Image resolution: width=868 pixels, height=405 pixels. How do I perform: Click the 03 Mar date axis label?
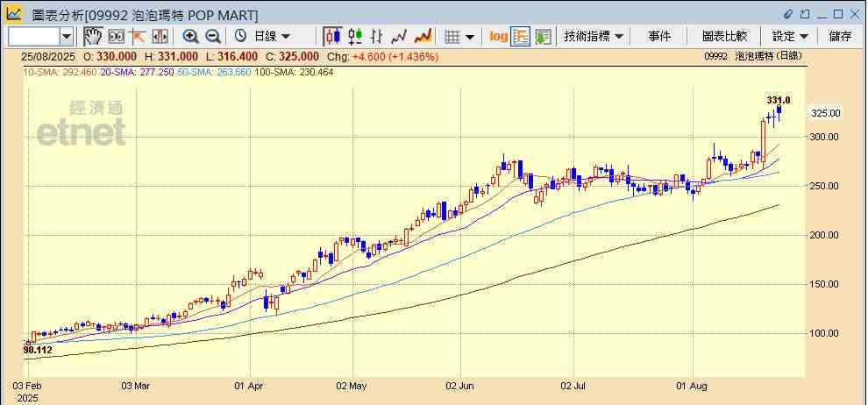coord(135,387)
